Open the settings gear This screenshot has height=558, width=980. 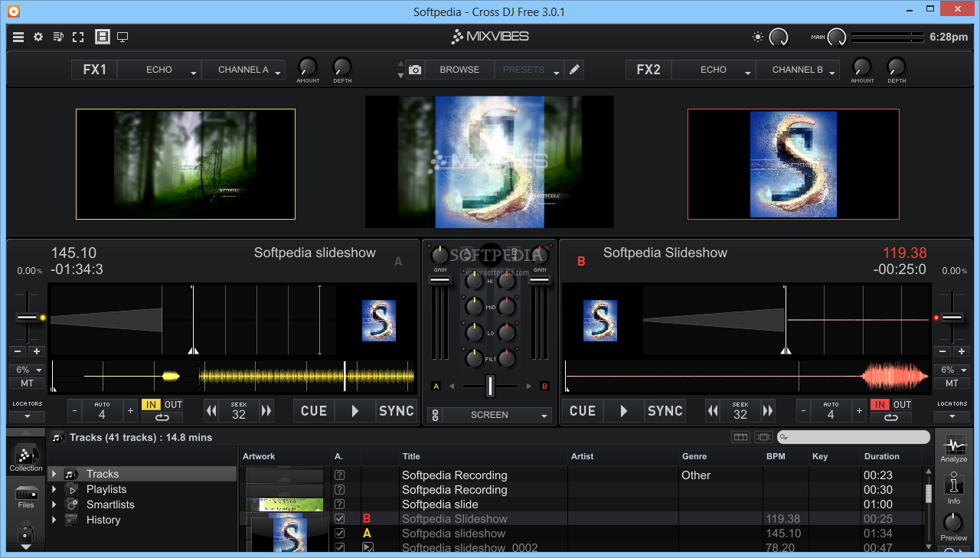click(38, 37)
